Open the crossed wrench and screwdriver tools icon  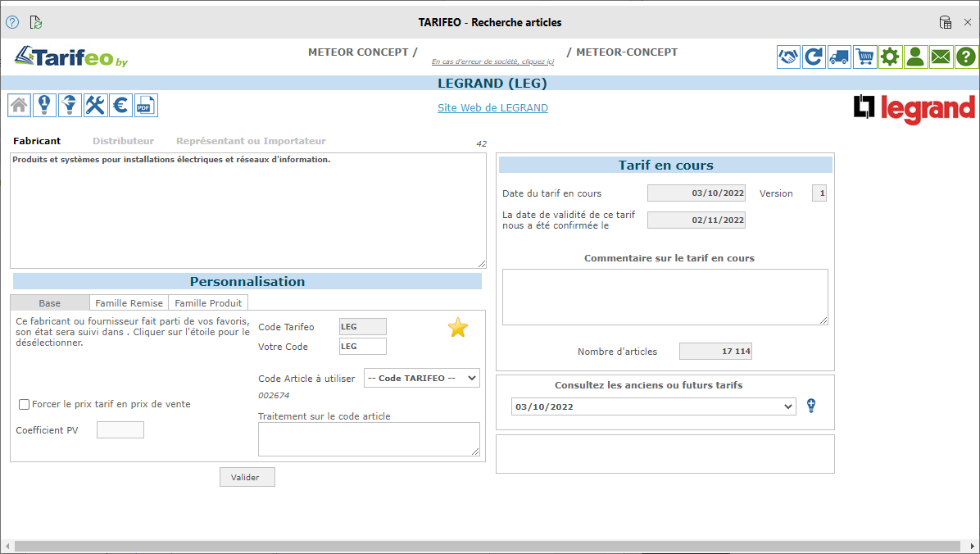[96, 105]
